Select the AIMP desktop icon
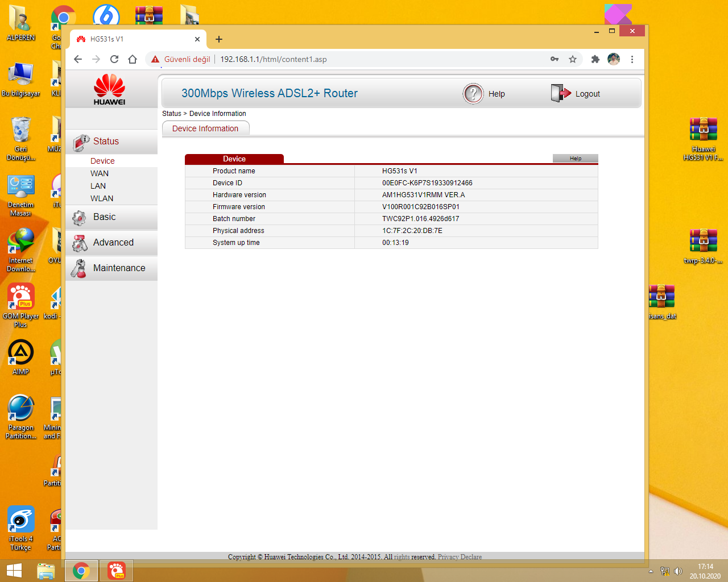 click(20, 357)
